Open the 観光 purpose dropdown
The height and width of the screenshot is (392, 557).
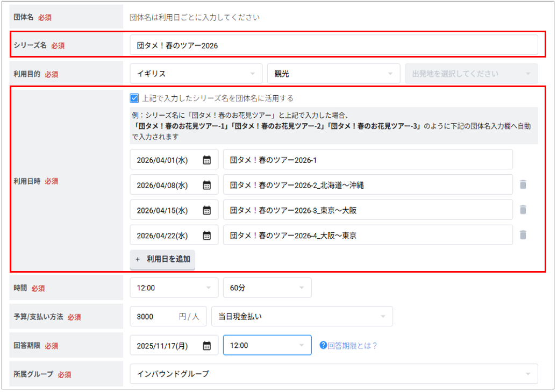(x=333, y=73)
